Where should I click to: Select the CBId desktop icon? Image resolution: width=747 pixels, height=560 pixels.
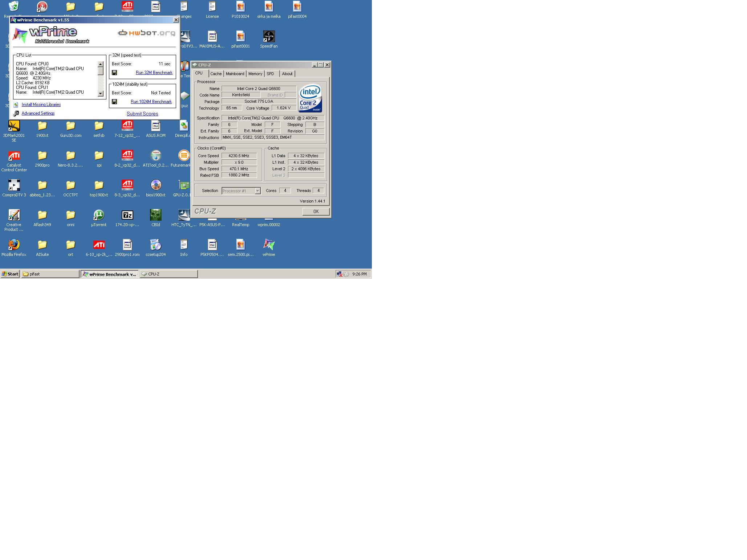(x=155, y=218)
